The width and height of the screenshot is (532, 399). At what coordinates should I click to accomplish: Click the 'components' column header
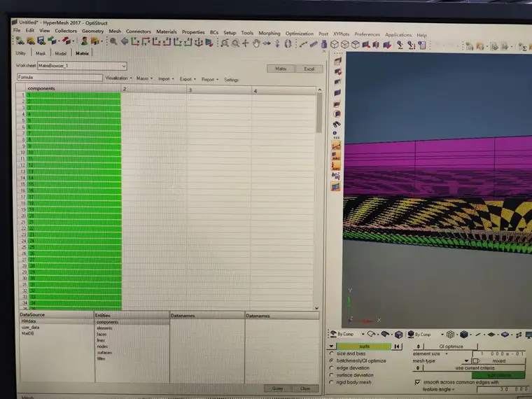click(73, 88)
